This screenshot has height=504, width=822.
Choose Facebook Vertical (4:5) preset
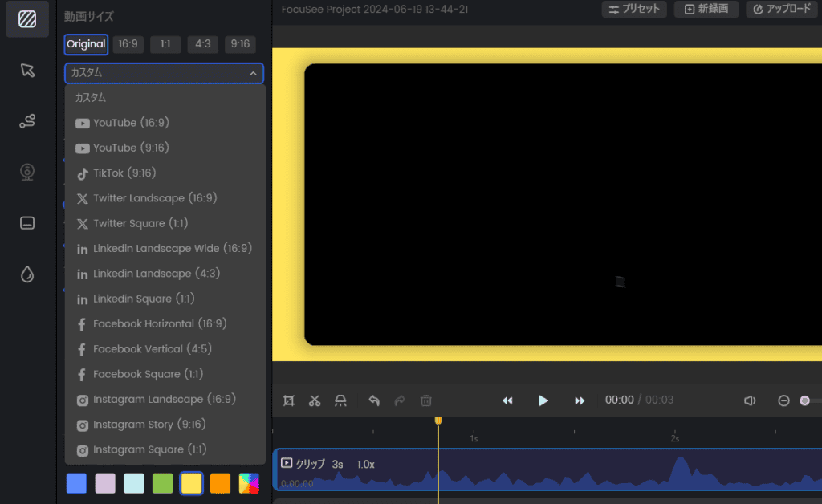165,349
